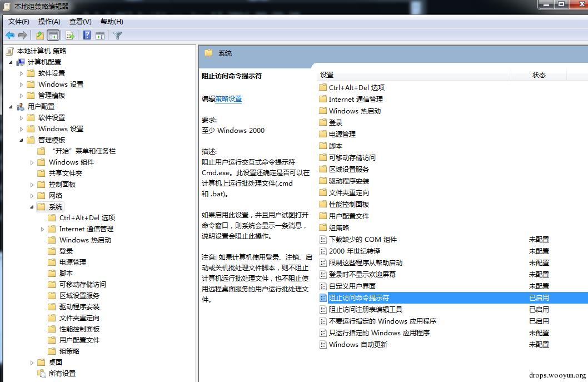The height and width of the screenshot is (382, 588).
Task: Click the Standard/Extended view toggle icon
Action: click(x=101, y=34)
